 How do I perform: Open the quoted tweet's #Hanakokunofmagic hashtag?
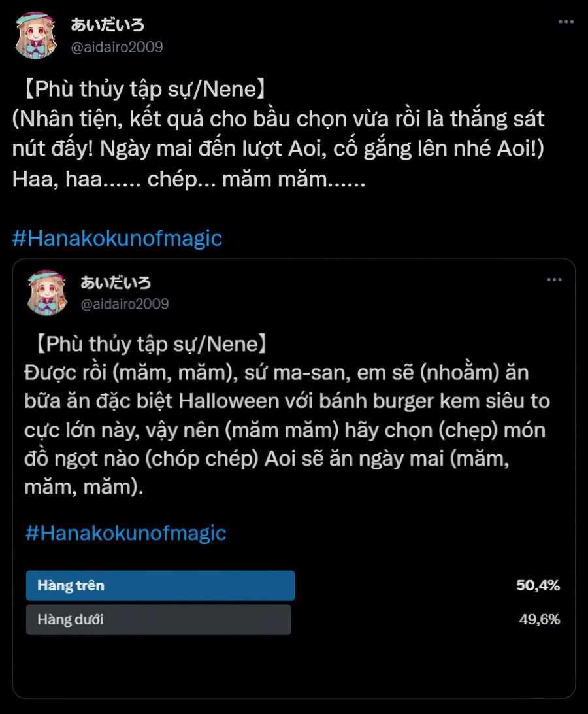click(x=125, y=533)
